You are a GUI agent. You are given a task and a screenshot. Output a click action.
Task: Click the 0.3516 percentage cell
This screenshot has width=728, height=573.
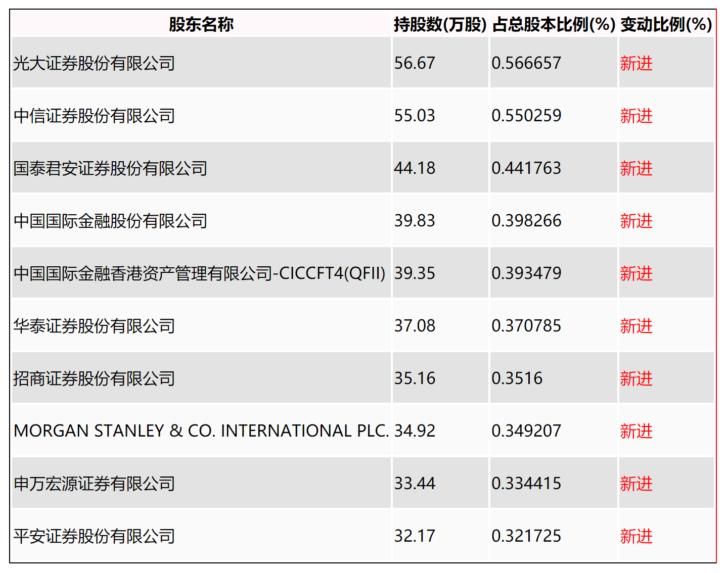pyautogui.click(x=517, y=378)
